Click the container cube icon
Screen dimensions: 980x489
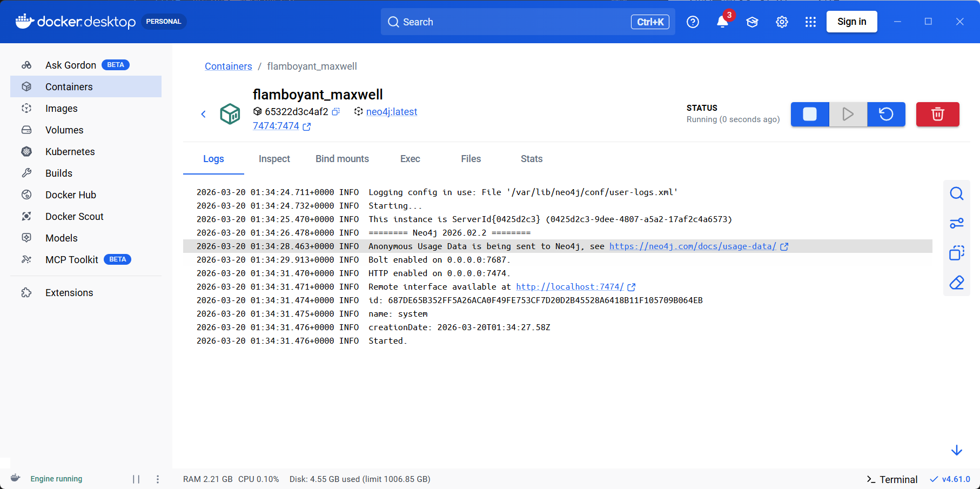230,114
